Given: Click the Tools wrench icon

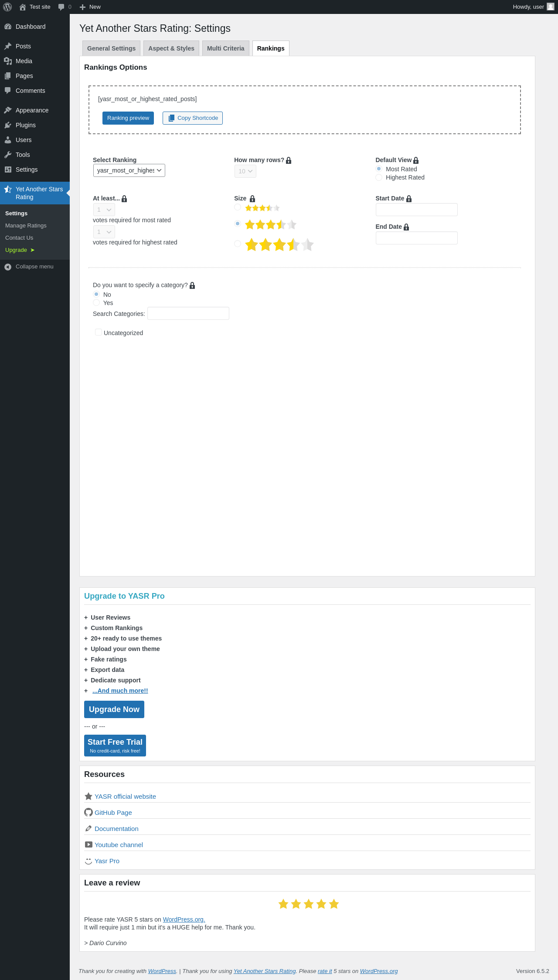Looking at the screenshot, I should coord(8,155).
